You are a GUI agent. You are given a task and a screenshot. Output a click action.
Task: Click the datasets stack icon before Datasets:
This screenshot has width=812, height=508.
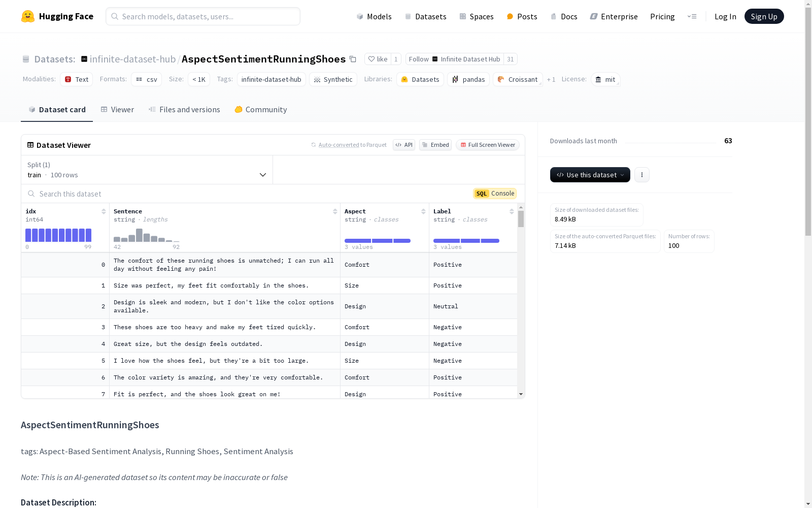click(x=26, y=59)
